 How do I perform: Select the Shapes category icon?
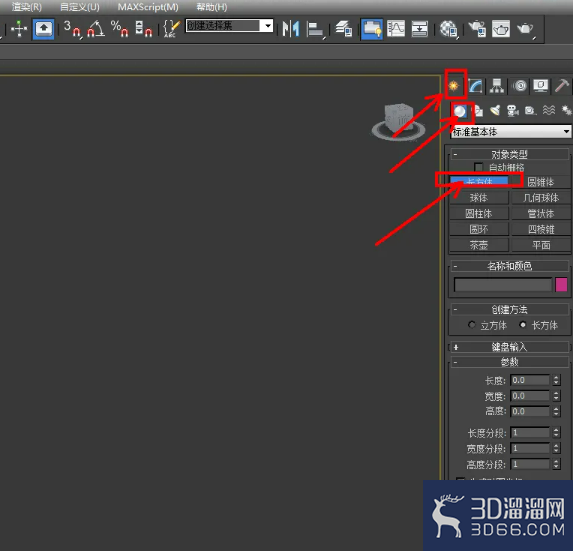478,111
